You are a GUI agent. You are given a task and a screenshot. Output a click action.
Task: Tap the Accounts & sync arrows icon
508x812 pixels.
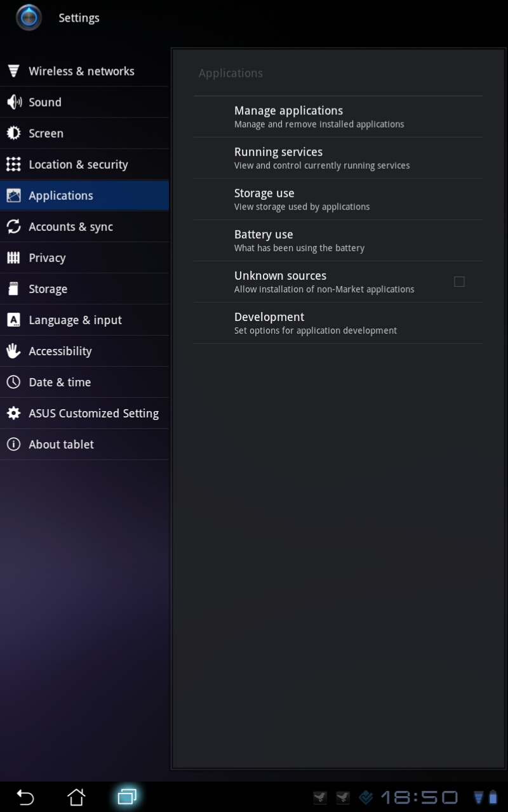point(13,226)
